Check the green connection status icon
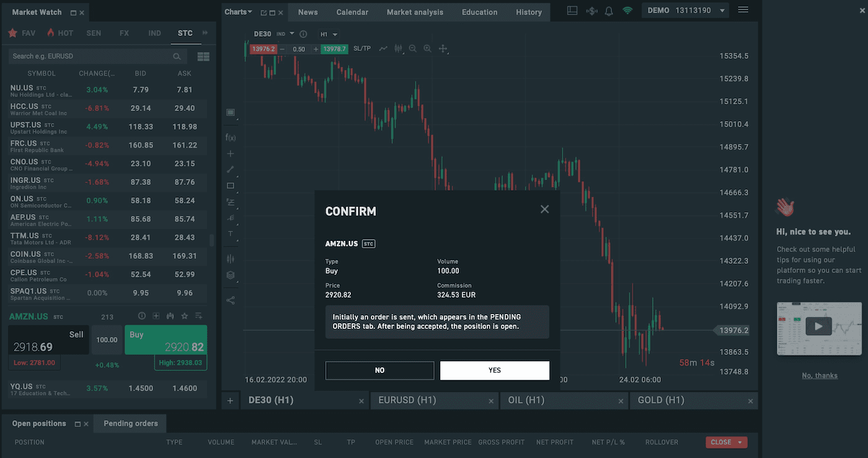Viewport: 868px width, 458px height. [x=627, y=11]
